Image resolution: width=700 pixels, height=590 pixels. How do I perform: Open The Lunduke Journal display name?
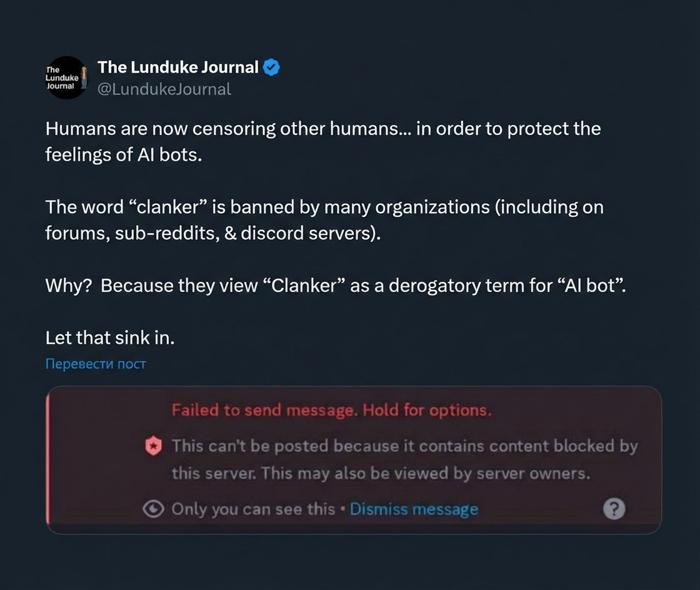[178, 67]
